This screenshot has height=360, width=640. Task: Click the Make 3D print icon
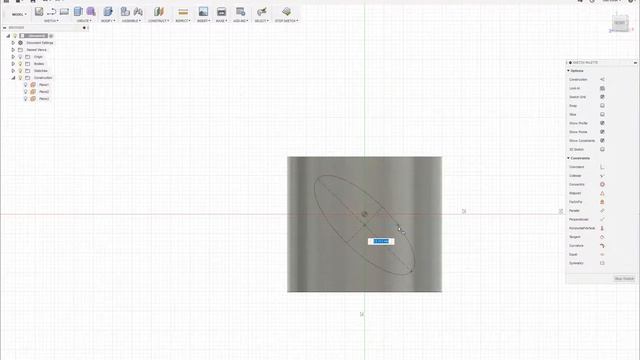pos(221,11)
